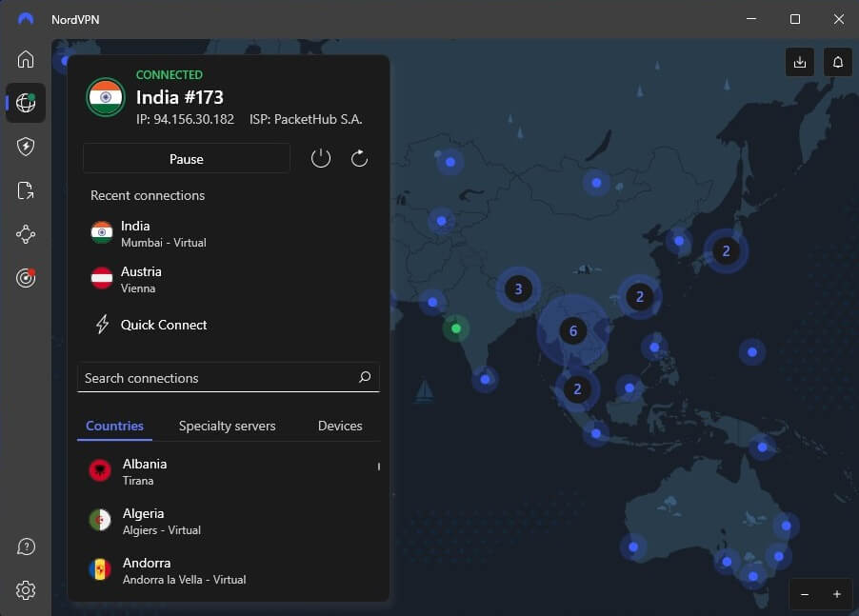Pause the VPN connection

coord(187,159)
